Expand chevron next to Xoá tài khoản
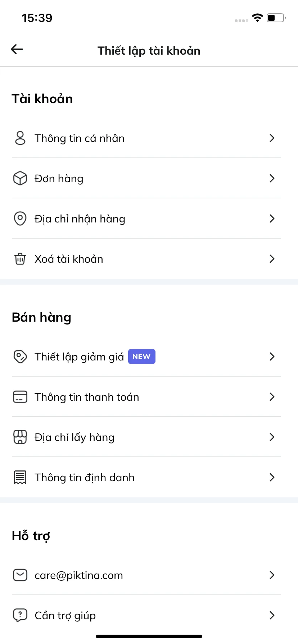Viewport: 298px width, 644px height. [272, 259]
